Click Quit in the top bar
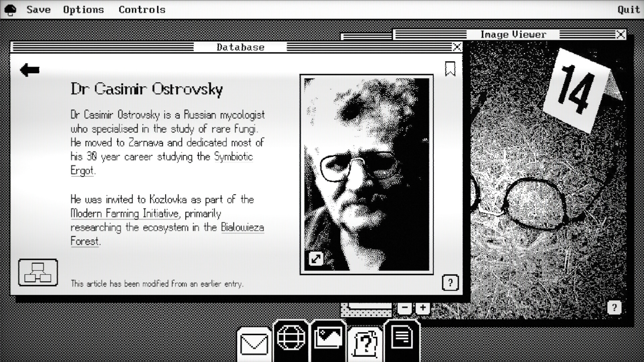The width and height of the screenshot is (644, 362). coord(629,9)
